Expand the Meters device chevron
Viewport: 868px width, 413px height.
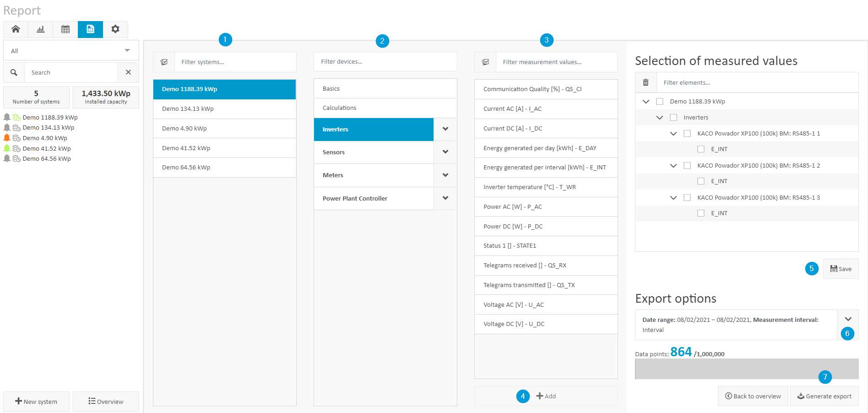[445, 175]
